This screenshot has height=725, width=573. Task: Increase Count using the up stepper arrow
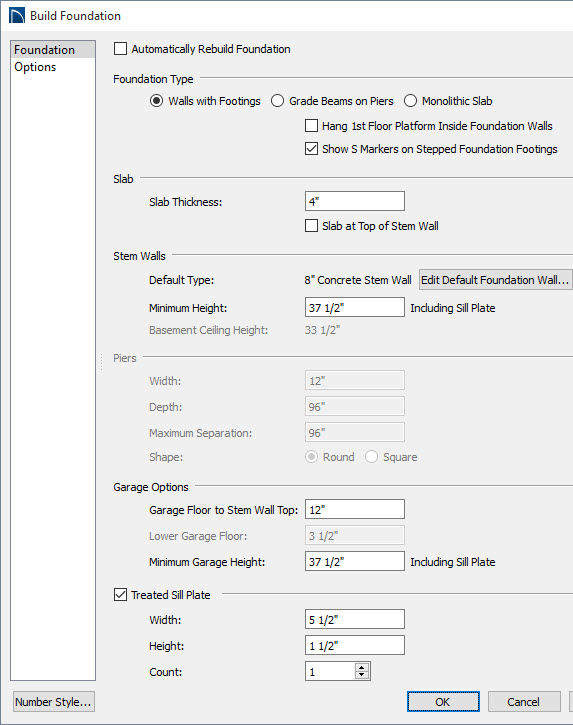(362, 667)
